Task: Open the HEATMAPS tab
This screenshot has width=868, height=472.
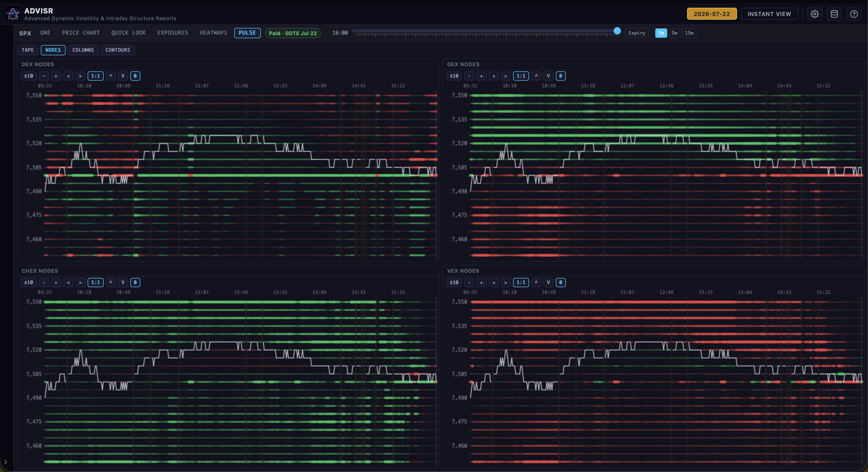Action: pyautogui.click(x=213, y=33)
